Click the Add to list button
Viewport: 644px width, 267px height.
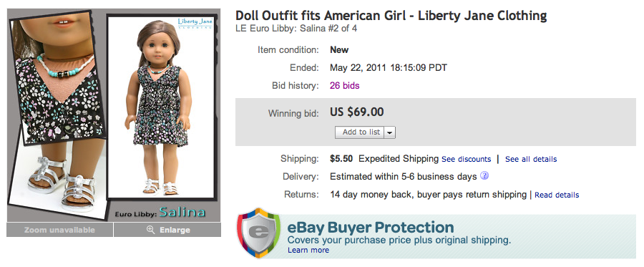(360, 132)
